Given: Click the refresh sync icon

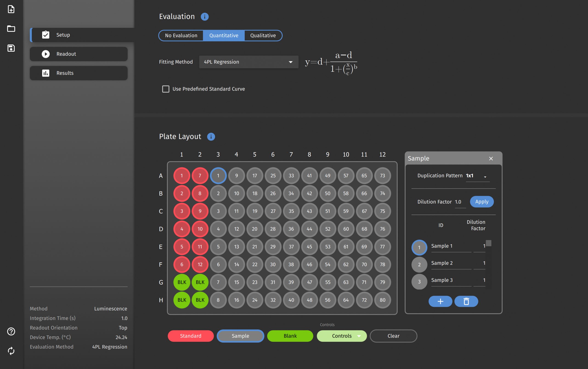Looking at the screenshot, I should tap(11, 351).
